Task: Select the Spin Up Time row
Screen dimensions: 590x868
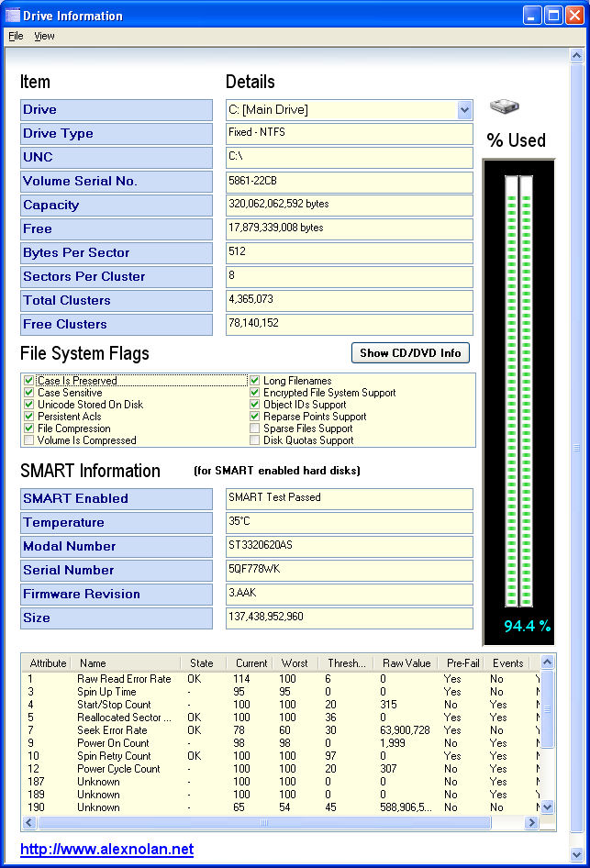Action: tap(281, 692)
